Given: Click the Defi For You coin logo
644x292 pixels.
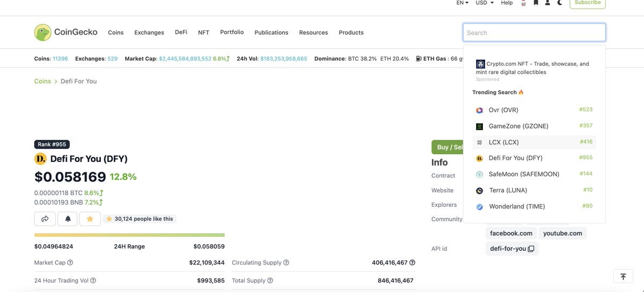Looking at the screenshot, I should 40,159.
